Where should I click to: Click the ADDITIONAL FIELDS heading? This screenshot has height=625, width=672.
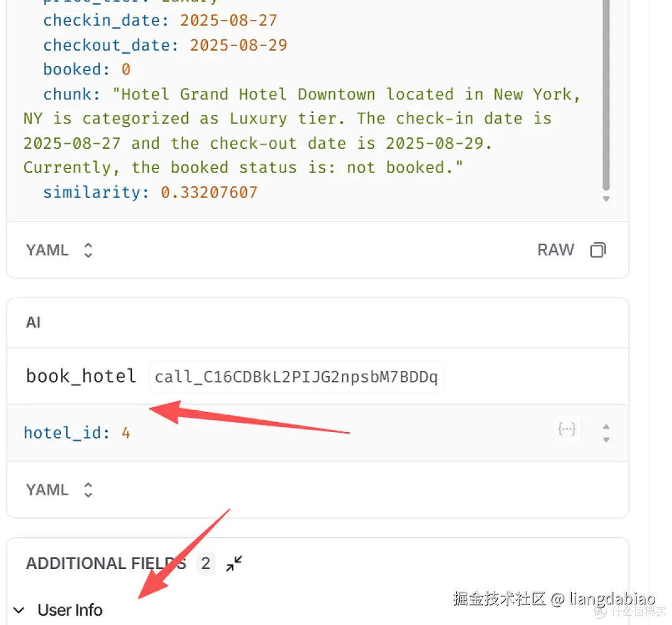[x=106, y=563]
